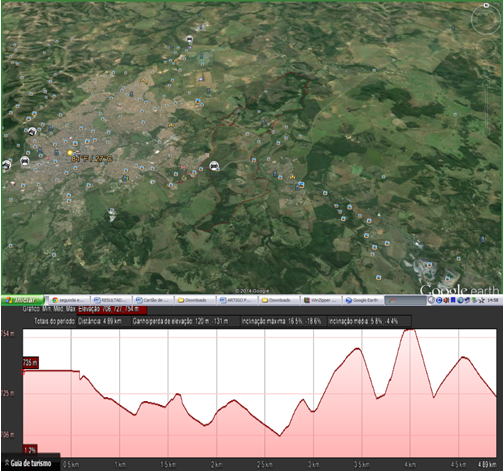Click 'Ganho/perda de elevação: 120 m, -131 m'
504x474 pixels.
(185, 321)
